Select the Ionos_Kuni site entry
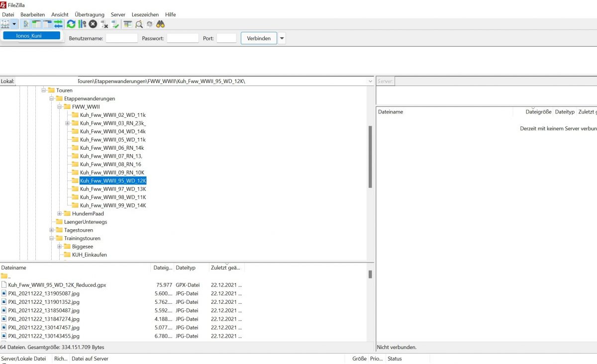597x364 pixels. [x=31, y=36]
